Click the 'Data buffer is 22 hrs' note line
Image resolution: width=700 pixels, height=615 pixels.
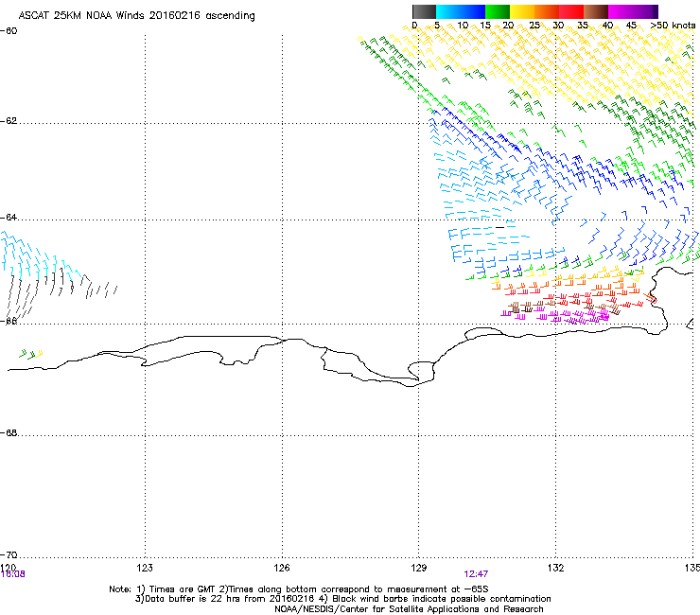pos(342,599)
